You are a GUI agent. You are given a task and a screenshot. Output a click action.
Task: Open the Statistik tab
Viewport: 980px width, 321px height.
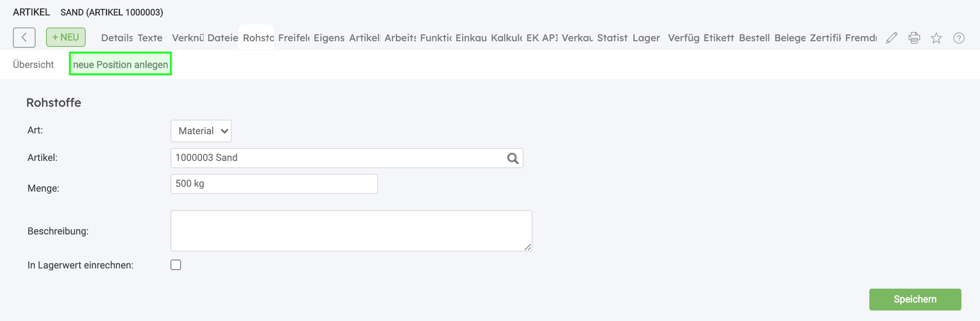[x=612, y=38]
